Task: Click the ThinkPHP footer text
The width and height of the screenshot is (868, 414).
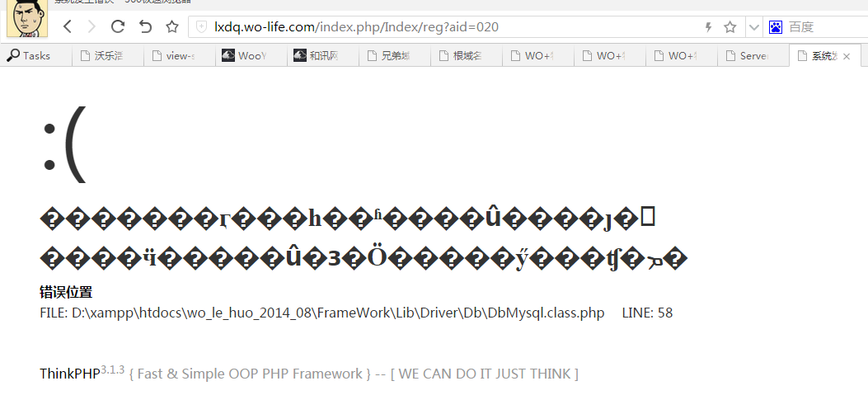Action: click(70, 374)
